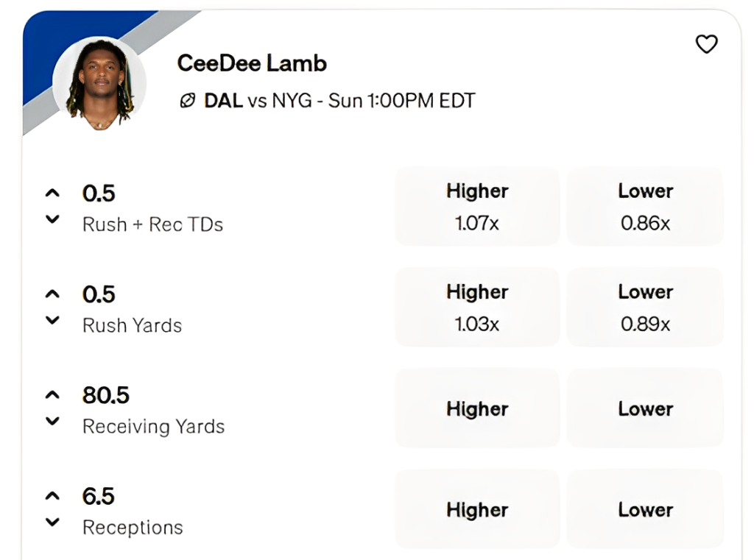Open CeeDee Lamb's player photo
The width and height of the screenshot is (754, 560).
99,83
